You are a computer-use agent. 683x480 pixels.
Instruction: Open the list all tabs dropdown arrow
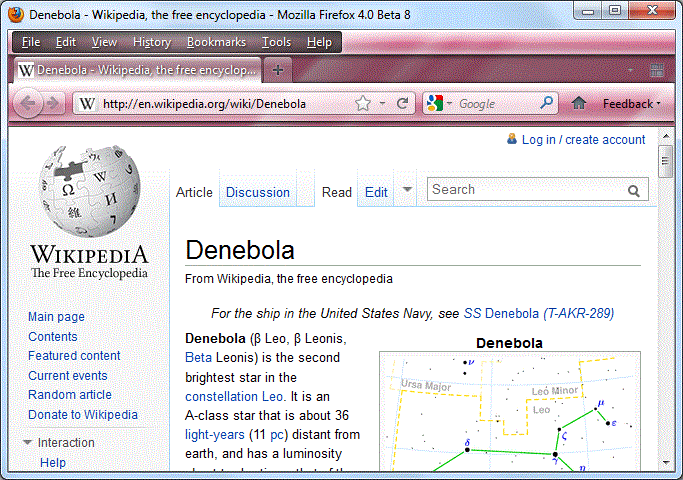point(630,70)
